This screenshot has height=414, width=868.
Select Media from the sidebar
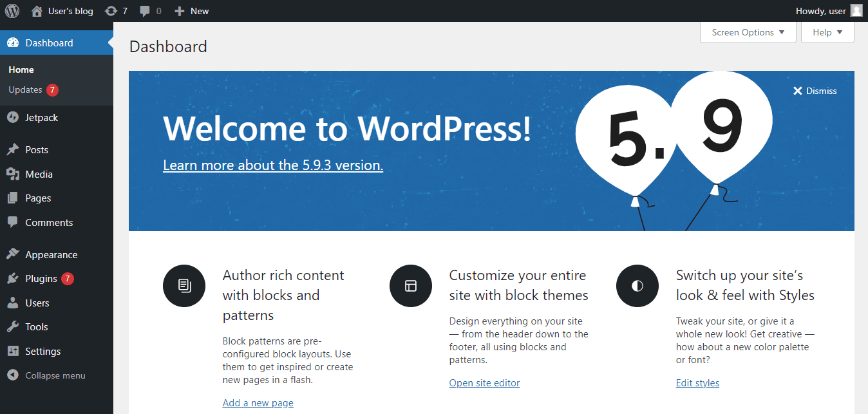tap(39, 173)
